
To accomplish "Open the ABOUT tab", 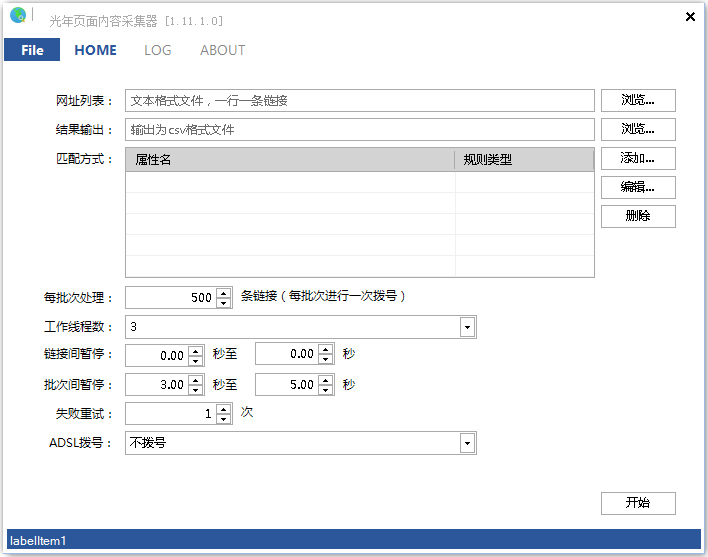I will tap(223, 50).
